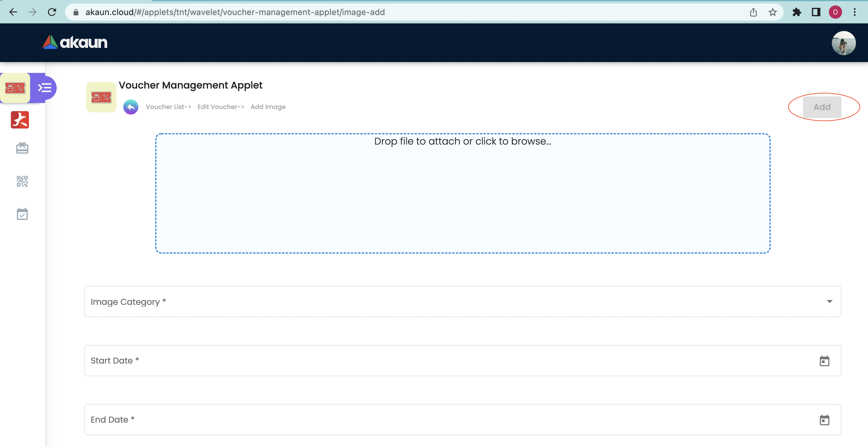The image size is (868, 447).
Task: Open Start Date calendar picker
Action: tap(824, 361)
